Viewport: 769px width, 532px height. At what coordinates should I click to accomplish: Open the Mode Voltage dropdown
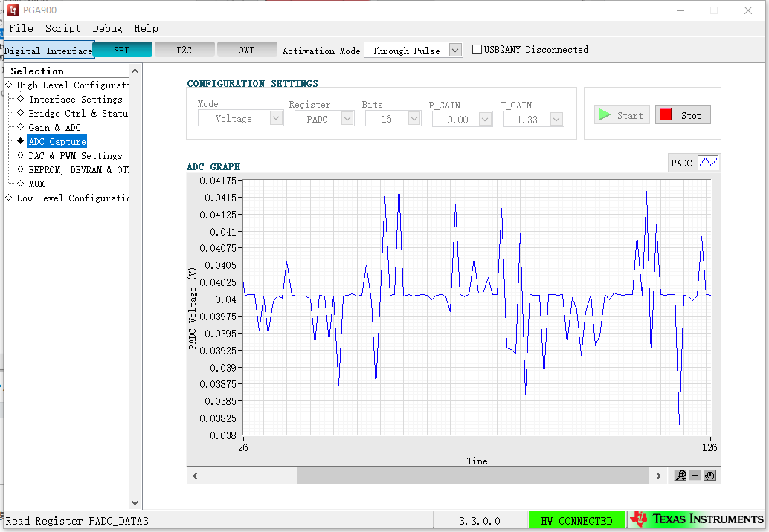tap(240, 118)
